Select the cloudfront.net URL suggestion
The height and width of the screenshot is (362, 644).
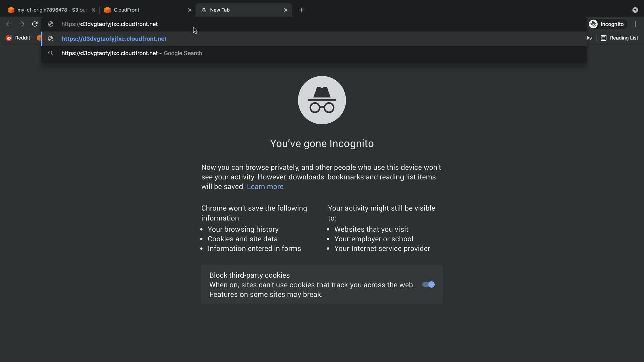point(114,39)
